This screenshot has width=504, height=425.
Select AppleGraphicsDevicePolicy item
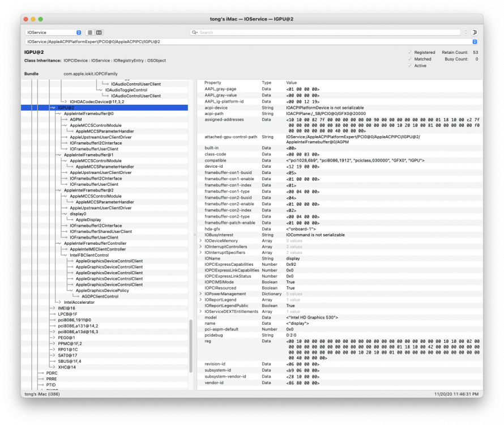(102, 291)
